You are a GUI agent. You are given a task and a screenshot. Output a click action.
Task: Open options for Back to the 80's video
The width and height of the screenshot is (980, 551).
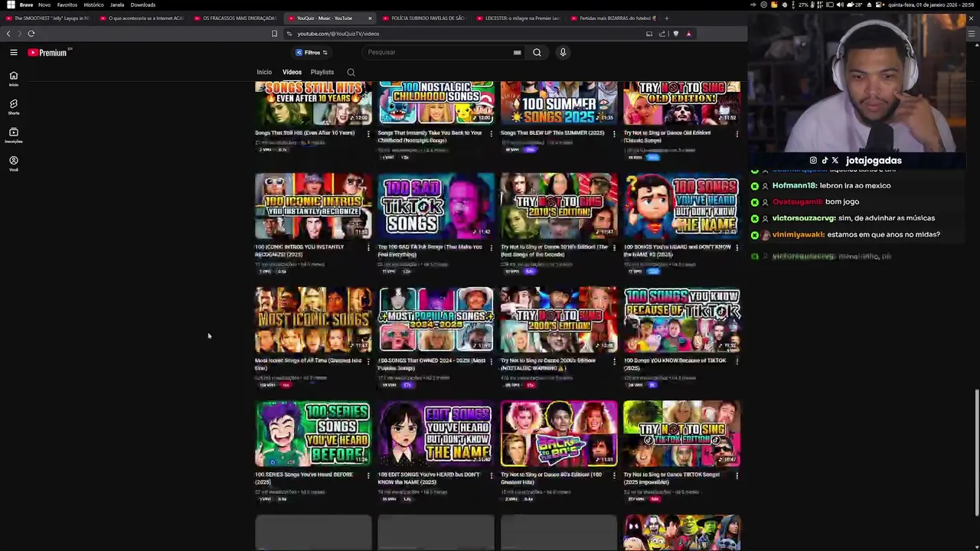(614, 475)
